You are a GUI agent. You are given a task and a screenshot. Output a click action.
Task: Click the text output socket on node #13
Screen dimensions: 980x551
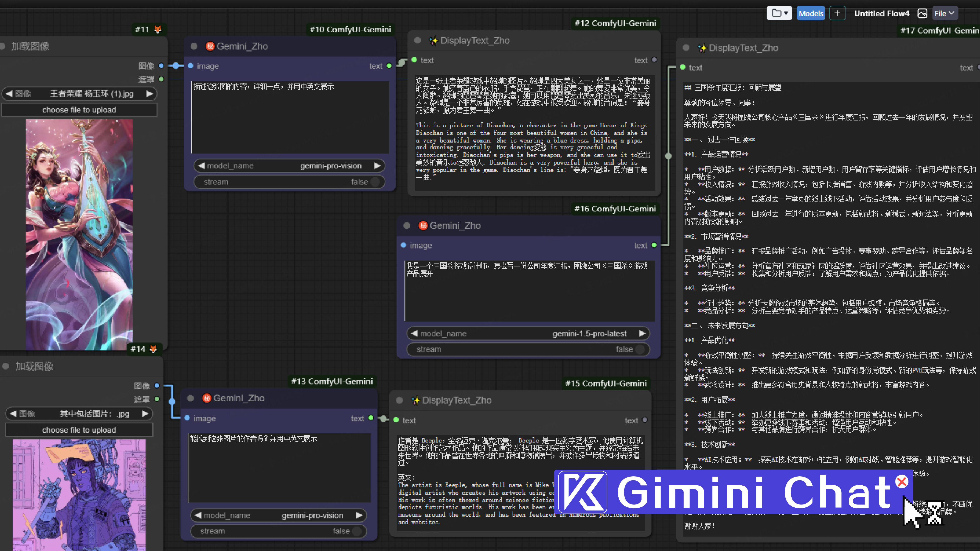coord(370,418)
